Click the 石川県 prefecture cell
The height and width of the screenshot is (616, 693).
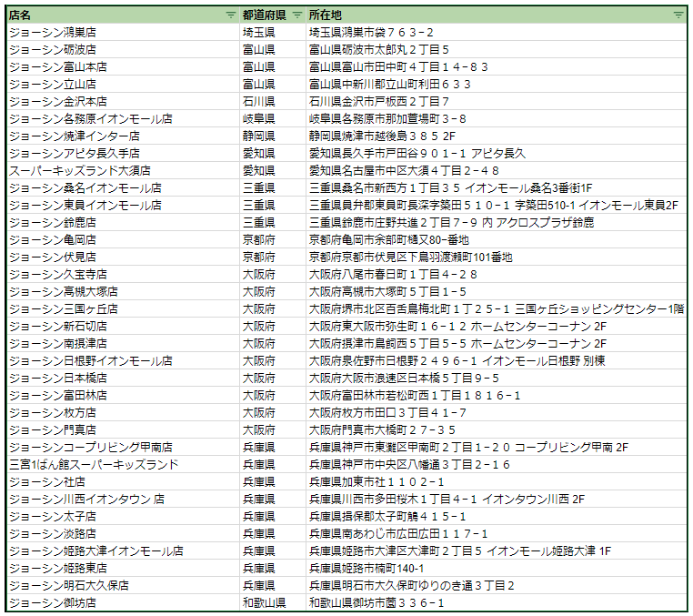pyautogui.click(x=273, y=101)
